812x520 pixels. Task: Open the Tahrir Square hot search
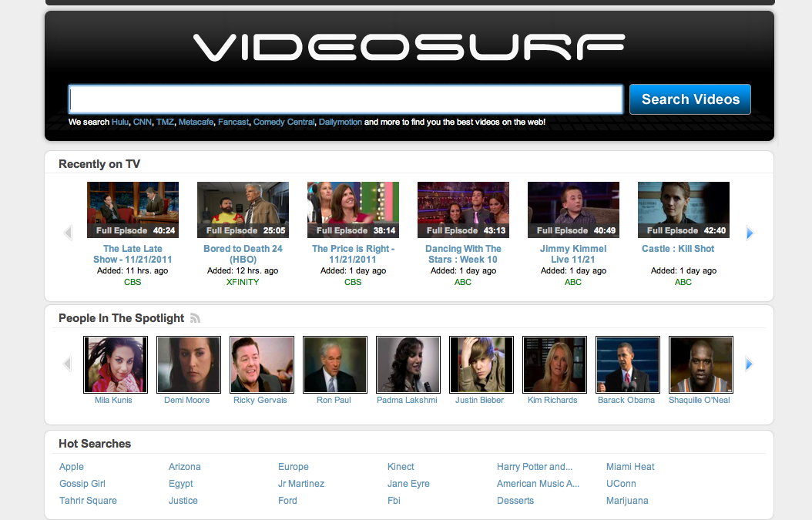click(x=88, y=501)
